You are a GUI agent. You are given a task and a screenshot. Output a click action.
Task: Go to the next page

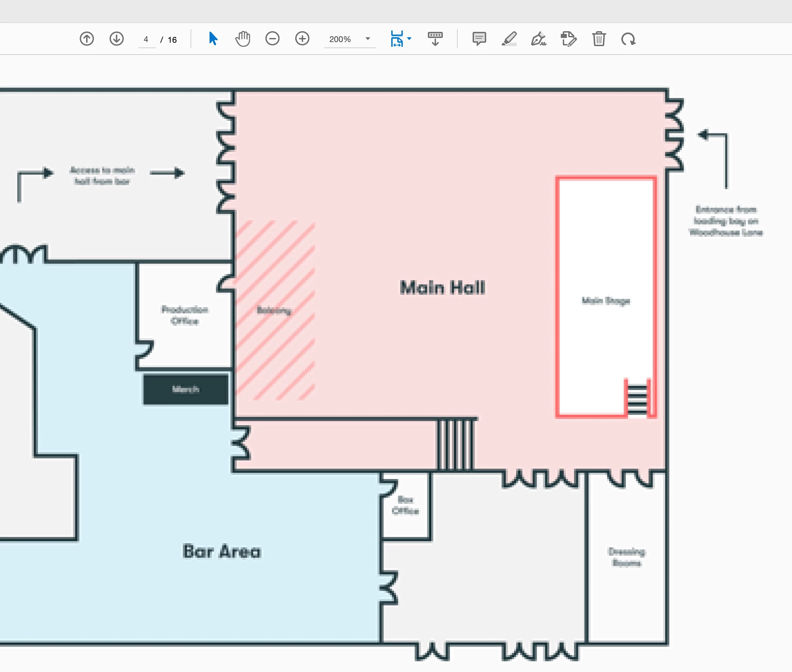(117, 39)
